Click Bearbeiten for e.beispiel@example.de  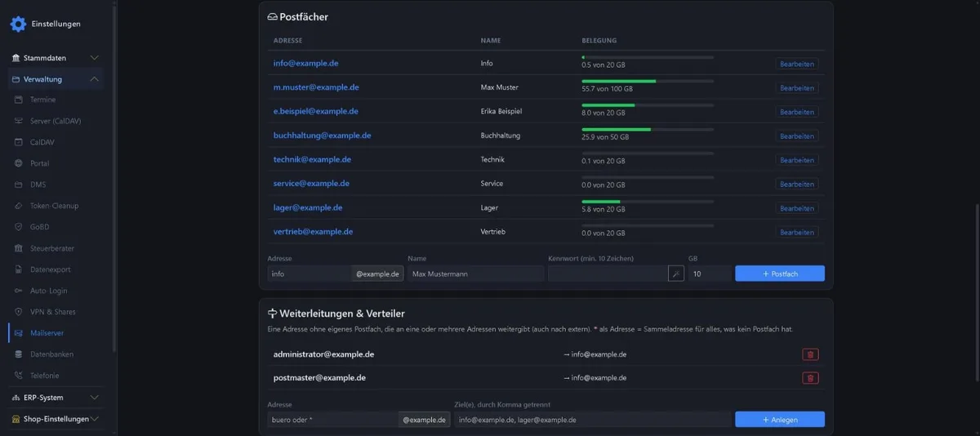[x=796, y=112]
